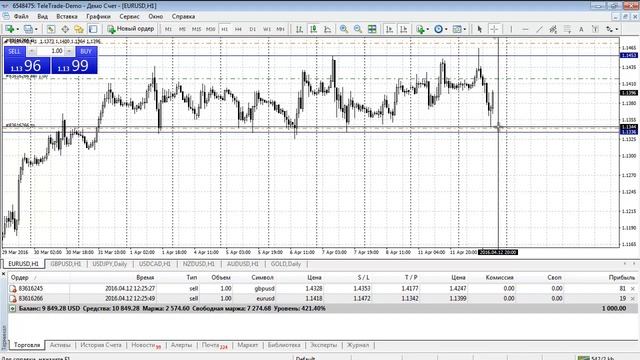Click the SELL one-click button
640x360 pixels.
point(14,51)
